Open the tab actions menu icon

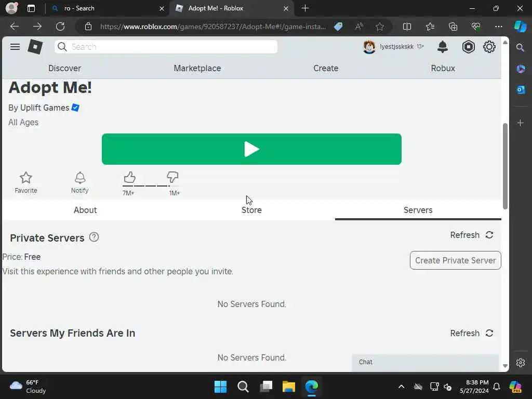[31, 8]
